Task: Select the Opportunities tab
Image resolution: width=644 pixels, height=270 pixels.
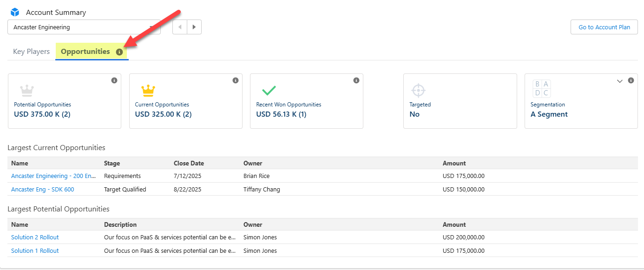Action: [x=85, y=52]
